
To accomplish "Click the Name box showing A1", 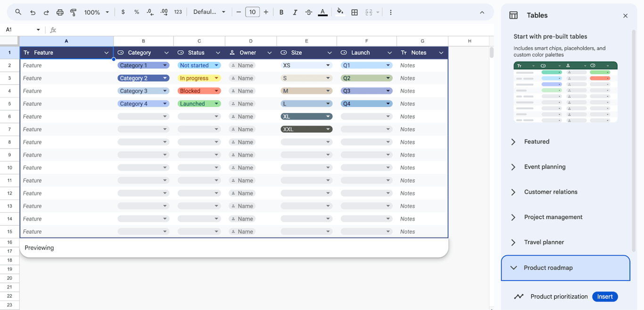I will point(19,30).
